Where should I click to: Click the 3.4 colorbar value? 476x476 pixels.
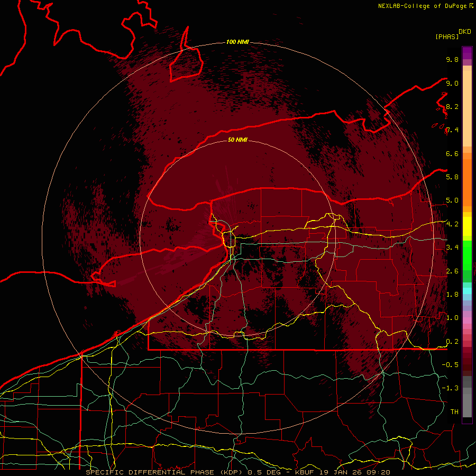(452, 248)
